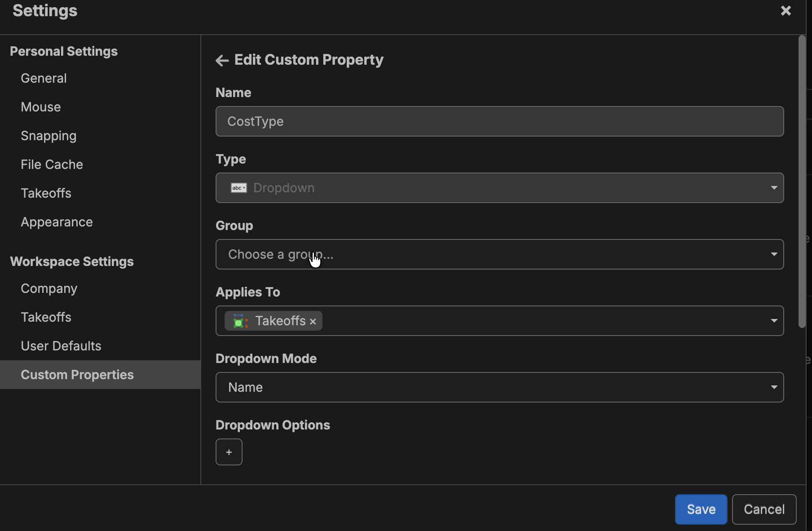Remove the Takeoffs tag from Applies To
Viewport: 812px width, 531px height.
[x=313, y=322]
